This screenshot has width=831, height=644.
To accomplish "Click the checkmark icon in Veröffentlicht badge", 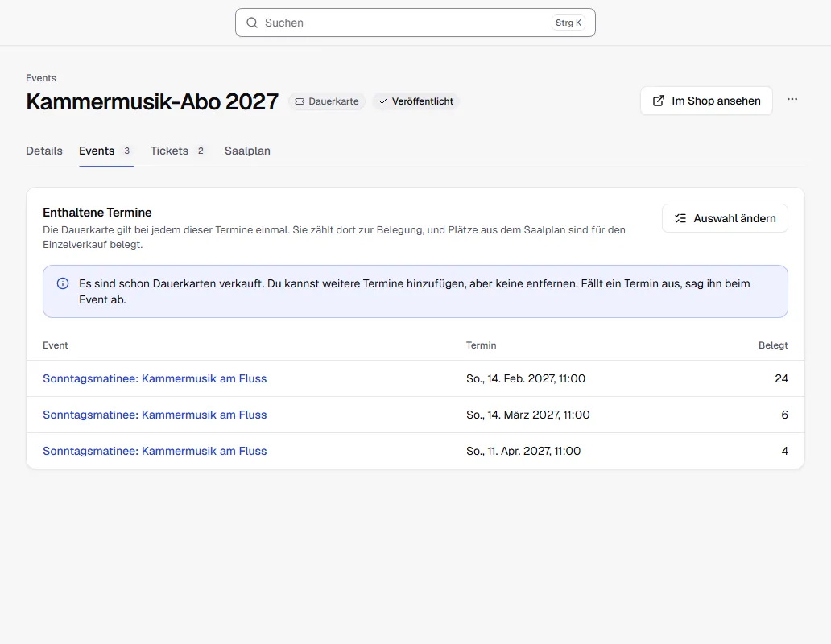I will pos(383,101).
